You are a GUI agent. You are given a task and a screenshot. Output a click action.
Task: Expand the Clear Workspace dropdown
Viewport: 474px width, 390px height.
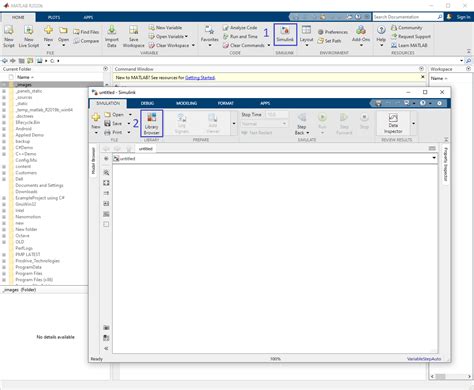(x=193, y=45)
